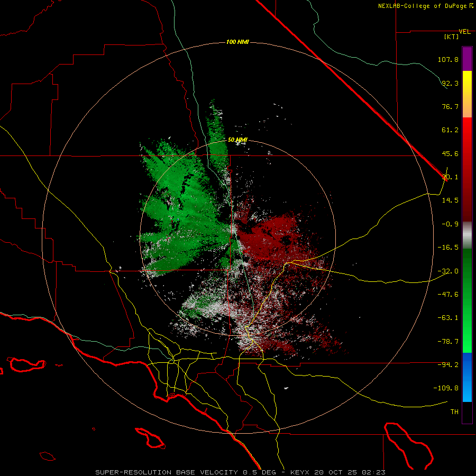Click the 76.7 velocity scale value
This screenshot has height=476, width=476.
pos(450,106)
